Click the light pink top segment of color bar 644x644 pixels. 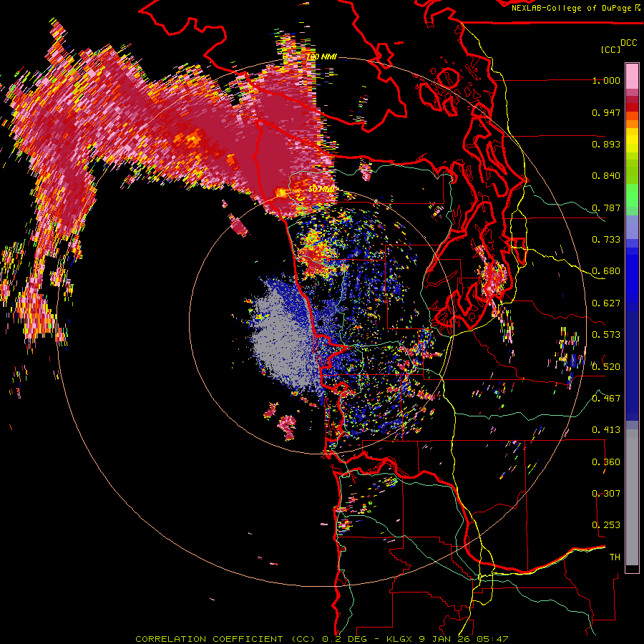click(632, 77)
